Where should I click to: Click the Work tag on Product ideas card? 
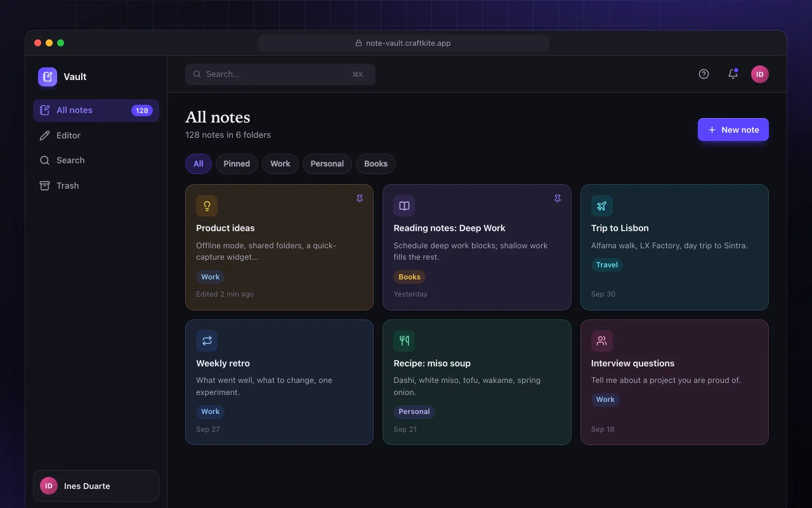point(211,277)
